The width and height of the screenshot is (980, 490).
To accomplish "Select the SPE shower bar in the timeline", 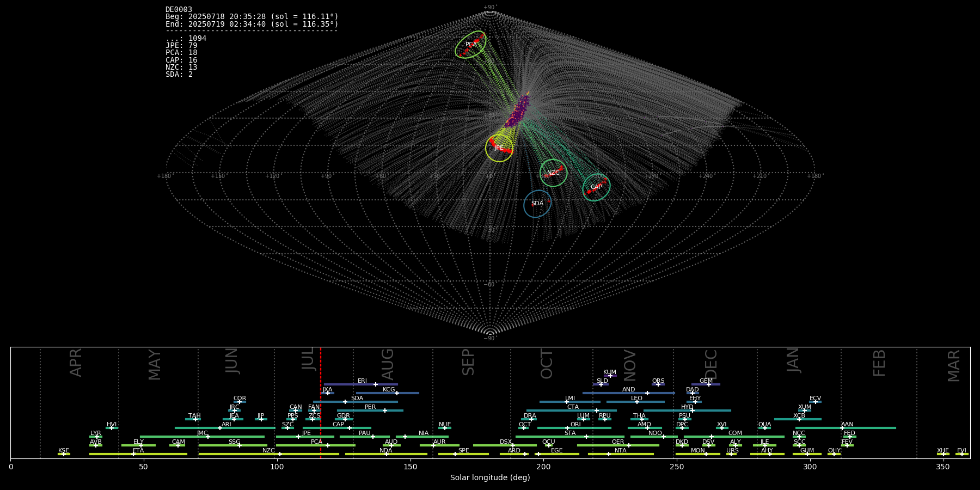I will 463,454.
